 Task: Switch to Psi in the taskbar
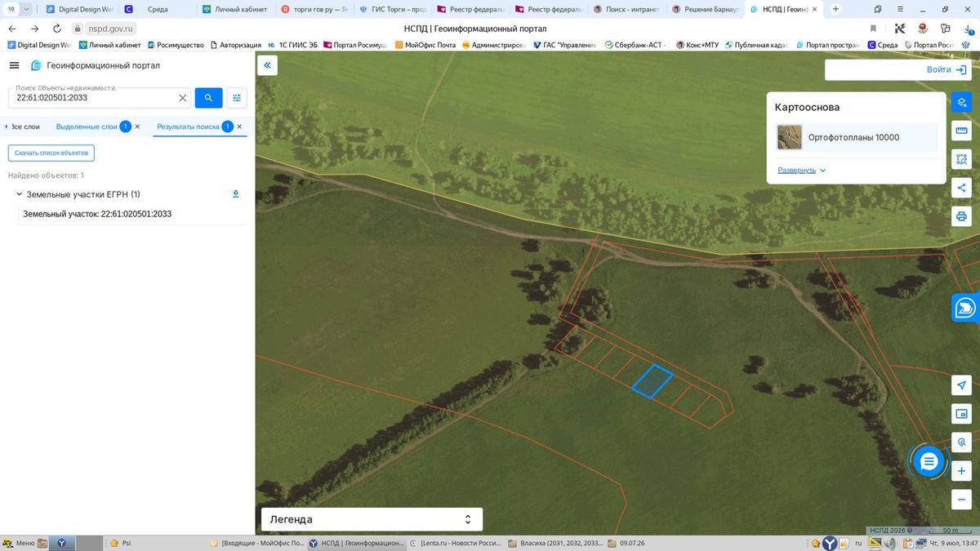121,543
